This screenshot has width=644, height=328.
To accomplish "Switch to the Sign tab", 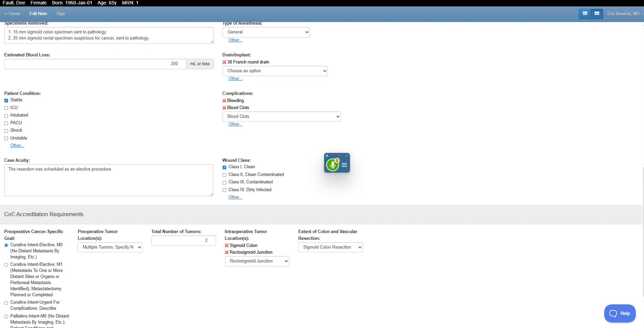I will pyautogui.click(x=60, y=14).
